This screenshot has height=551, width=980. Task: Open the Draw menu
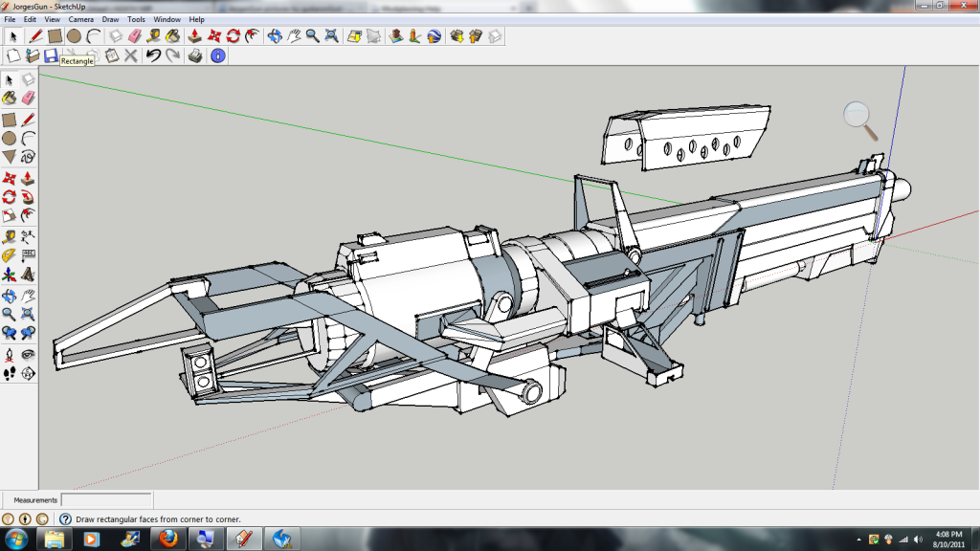[110, 19]
